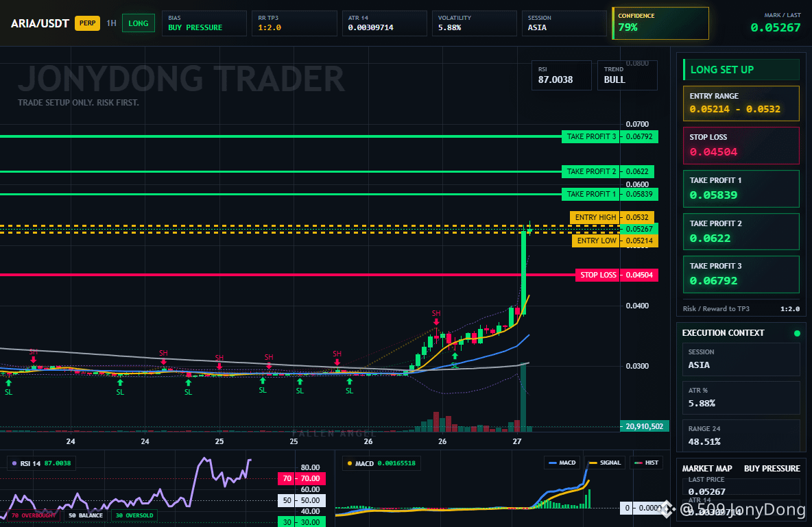Click the 0.06792 price axis tag
The width and height of the screenshot is (812, 527).
[639, 136]
